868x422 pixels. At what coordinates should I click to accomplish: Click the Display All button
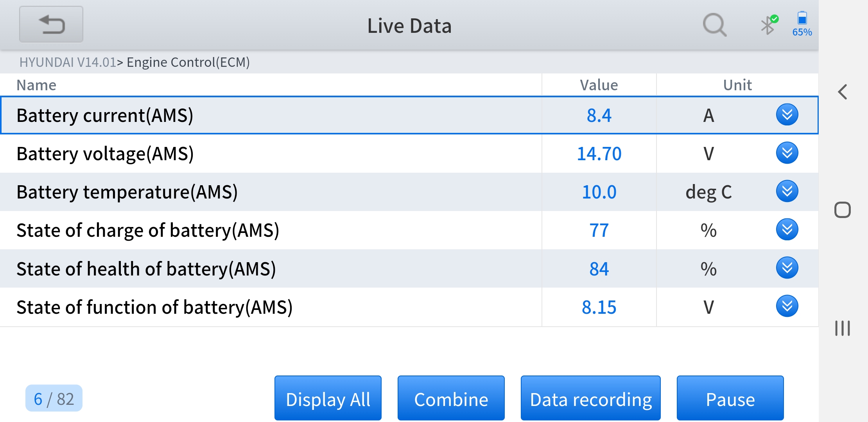pyautogui.click(x=328, y=399)
